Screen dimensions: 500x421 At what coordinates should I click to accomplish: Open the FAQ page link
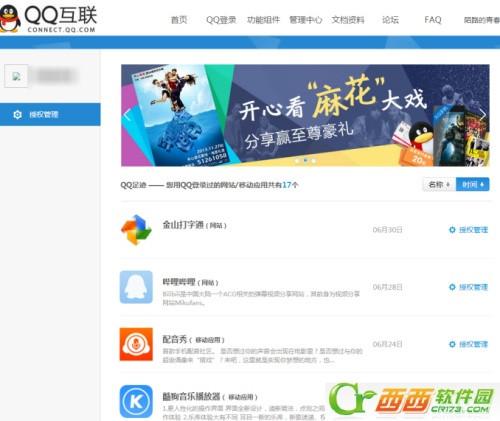click(x=433, y=20)
